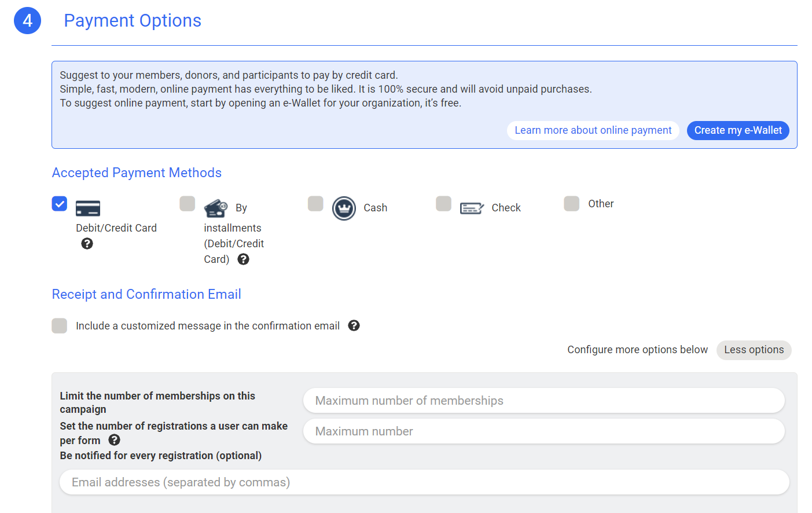This screenshot has width=812, height=513.
Task: Enable the By installments payment checkbox
Action: 188,204
